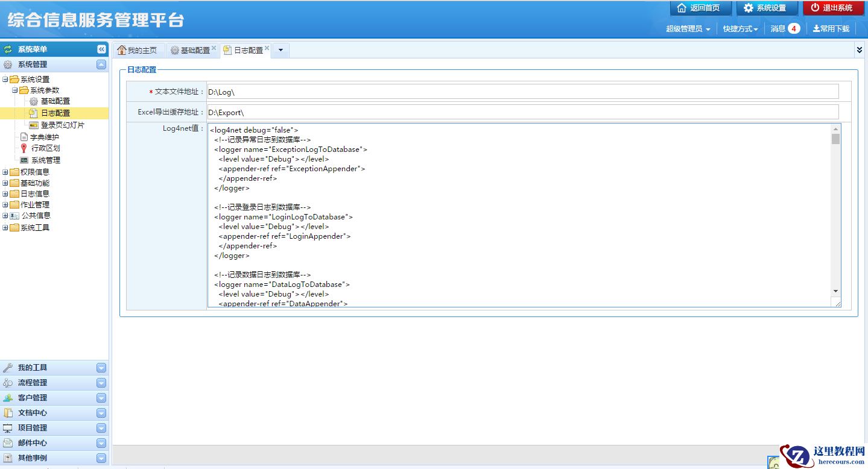Expand the 流程管理 accordion panel

coord(101,383)
